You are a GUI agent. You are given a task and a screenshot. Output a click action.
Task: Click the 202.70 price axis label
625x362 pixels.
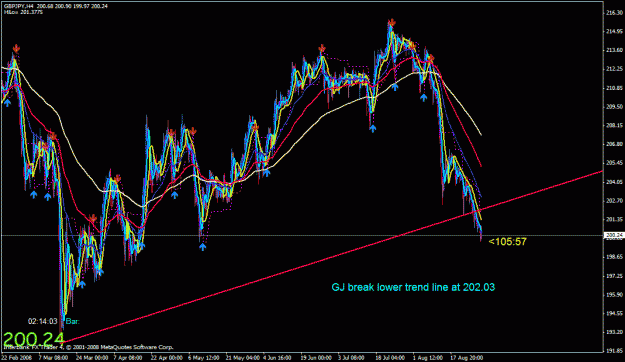pyautogui.click(x=614, y=201)
